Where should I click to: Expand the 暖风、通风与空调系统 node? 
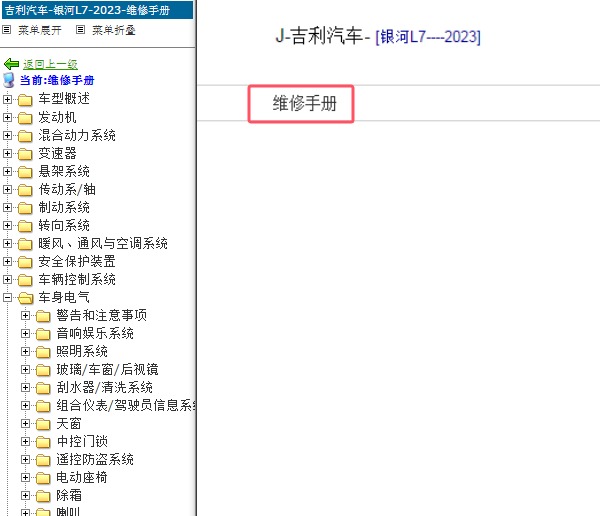pyautogui.click(x=7, y=243)
